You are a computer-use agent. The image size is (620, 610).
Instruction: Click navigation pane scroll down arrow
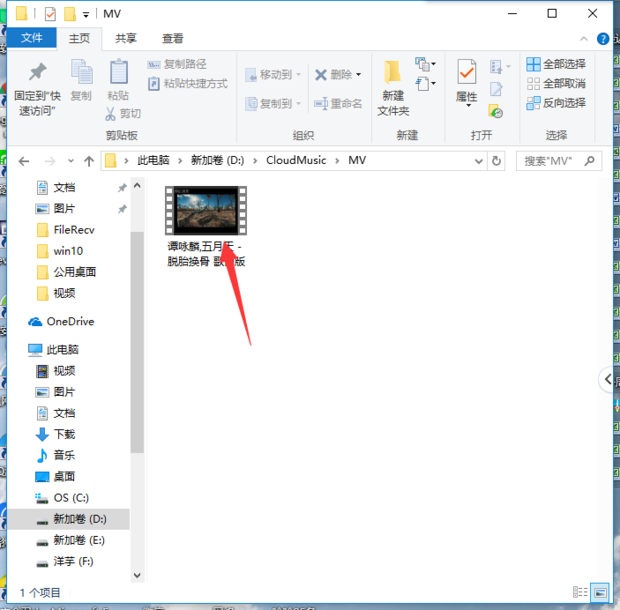[x=137, y=575]
